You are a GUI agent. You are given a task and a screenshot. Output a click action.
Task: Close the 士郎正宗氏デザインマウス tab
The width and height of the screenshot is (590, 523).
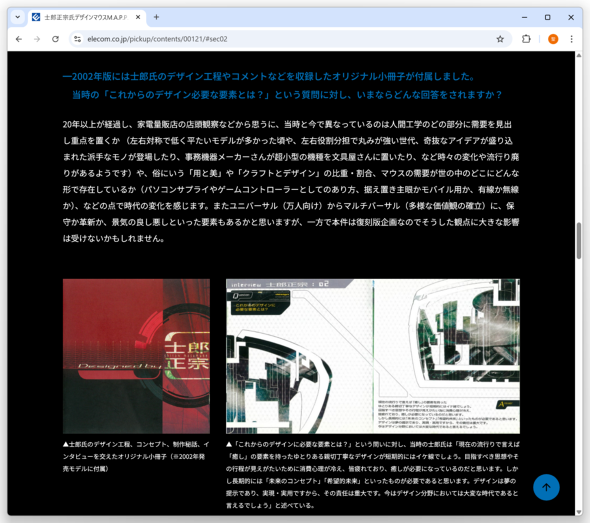click(x=138, y=17)
